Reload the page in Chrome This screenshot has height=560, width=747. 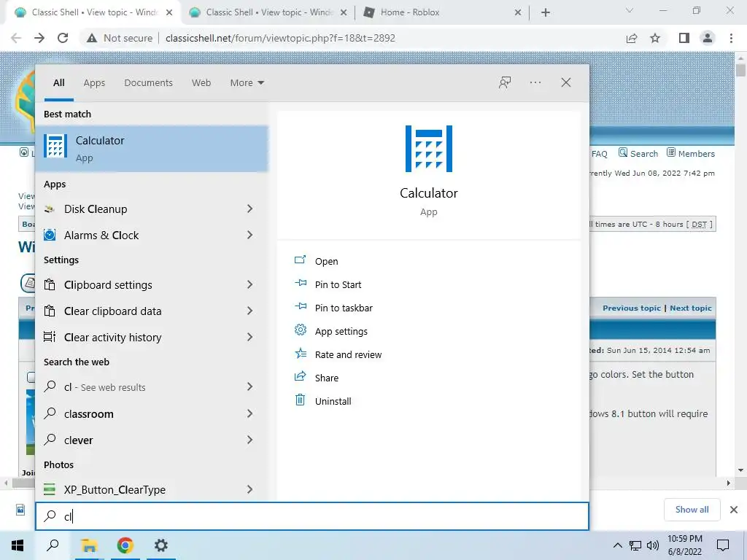[x=63, y=38]
